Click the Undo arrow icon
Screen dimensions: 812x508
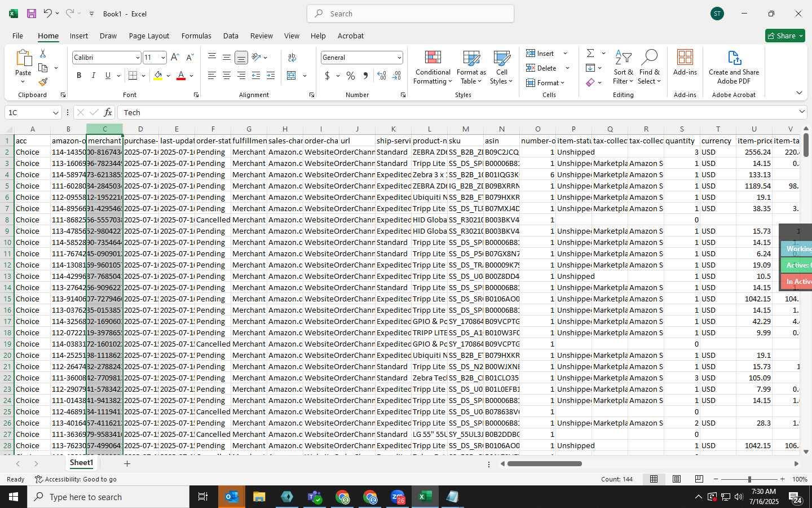point(47,13)
